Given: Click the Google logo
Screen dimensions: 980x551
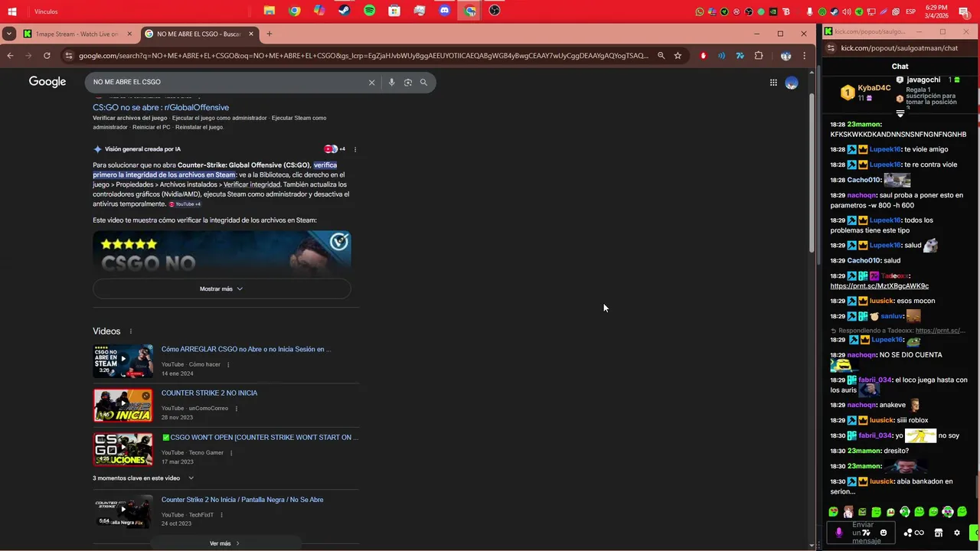Looking at the screenshot, I should click(x=47, y=82).
